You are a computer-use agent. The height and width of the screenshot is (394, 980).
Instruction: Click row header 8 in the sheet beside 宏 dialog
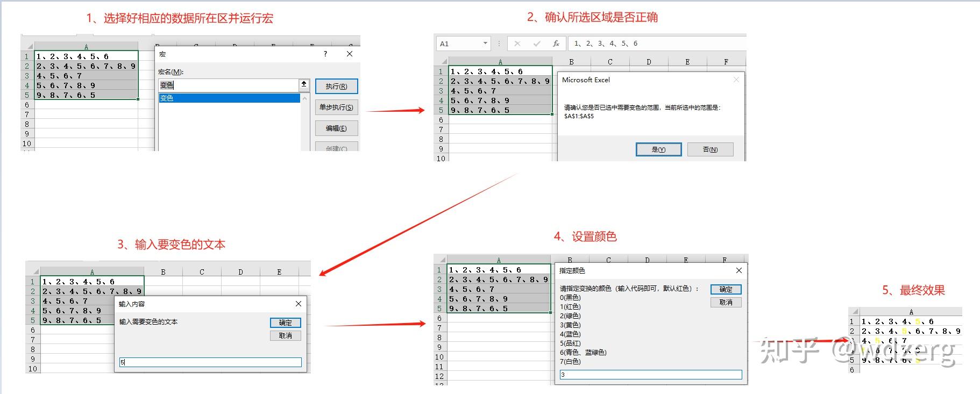[27, 124]
